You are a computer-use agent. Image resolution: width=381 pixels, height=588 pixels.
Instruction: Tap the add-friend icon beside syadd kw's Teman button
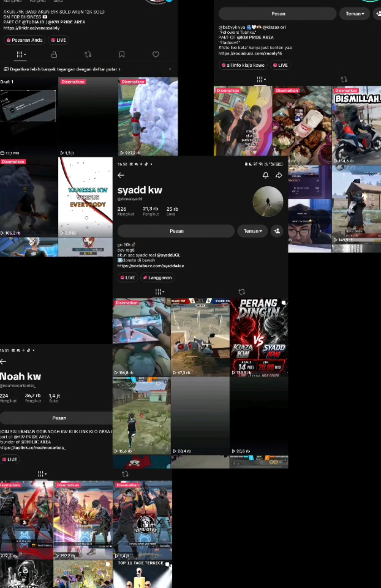[x=277, y=231]
